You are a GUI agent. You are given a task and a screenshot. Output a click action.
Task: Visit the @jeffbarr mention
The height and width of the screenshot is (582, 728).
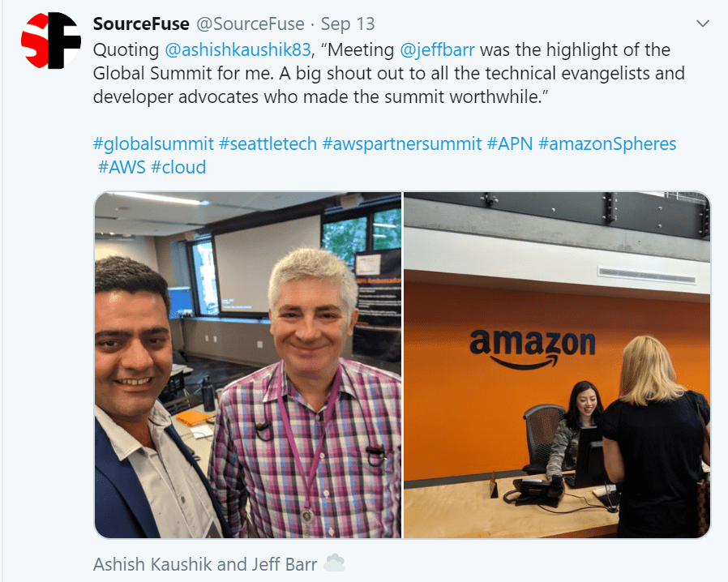coord(437,49)
